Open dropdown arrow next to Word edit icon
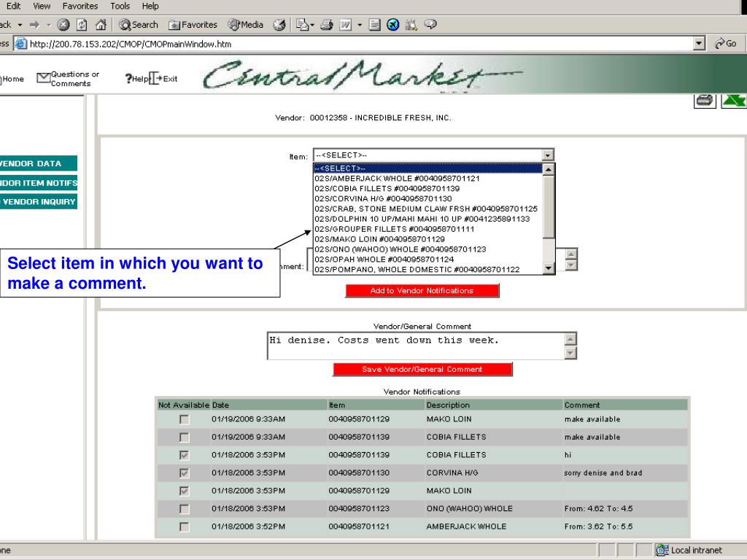 pos(360,25)
